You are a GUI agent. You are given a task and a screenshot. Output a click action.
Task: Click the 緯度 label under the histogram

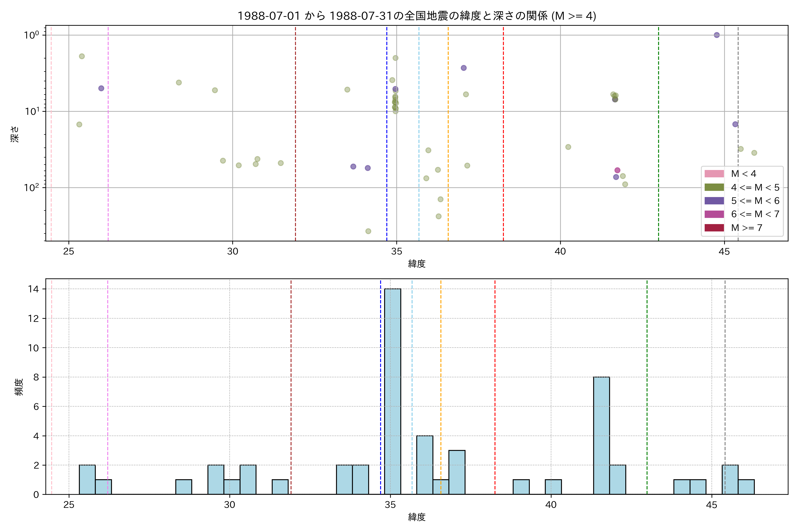417,517
